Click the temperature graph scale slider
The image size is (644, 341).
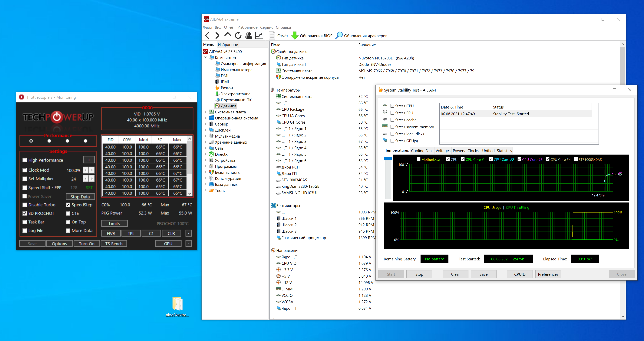click(x=388, y=159)
